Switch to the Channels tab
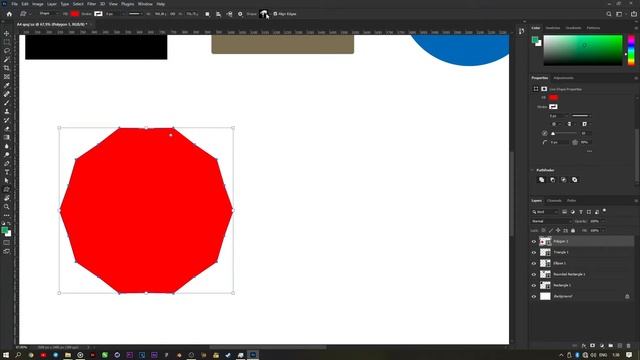640x360 pixels. click(554, 200)
